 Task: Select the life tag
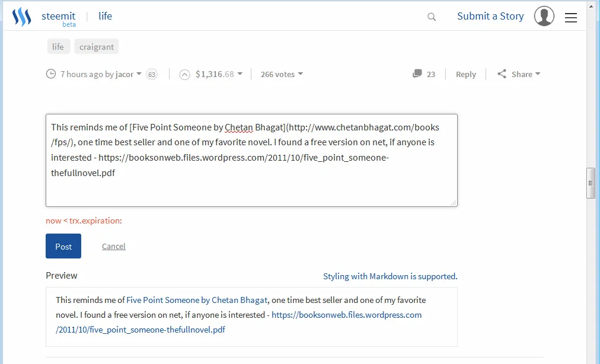[x=58, y=47]
